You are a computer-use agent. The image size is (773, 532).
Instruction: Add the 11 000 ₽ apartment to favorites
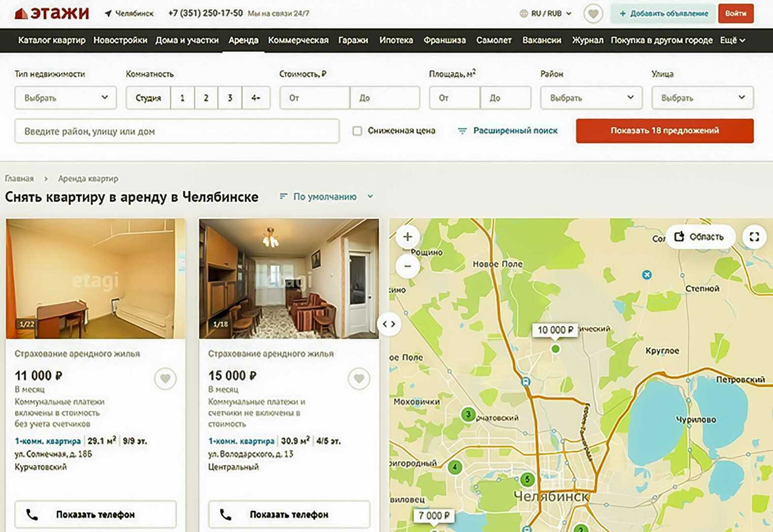[x=165, y=379]
